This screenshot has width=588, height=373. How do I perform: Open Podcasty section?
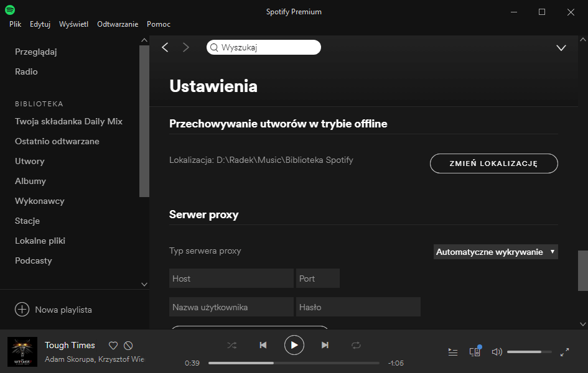(x=34, y=260)
